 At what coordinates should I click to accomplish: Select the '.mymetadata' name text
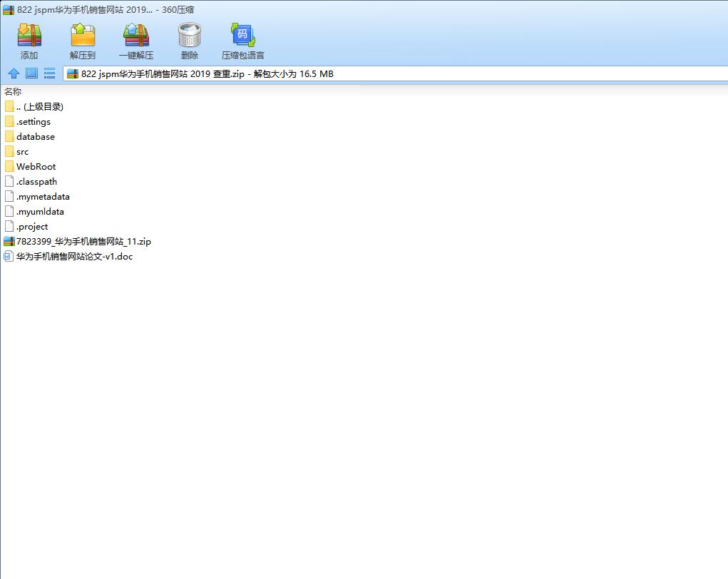(43, 196)
